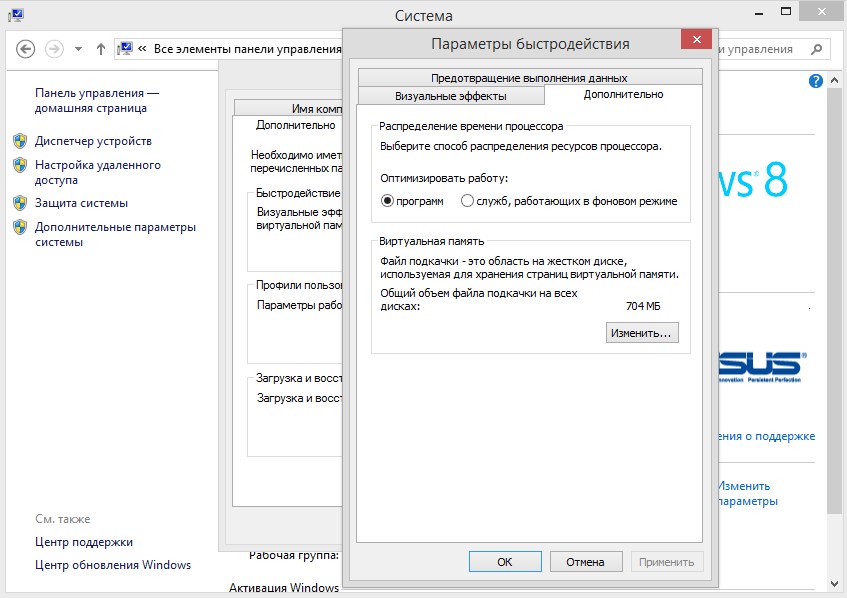The image size is (847, 598).
Task: Click the Forward arrow in System window
Action: coord(54,49)
